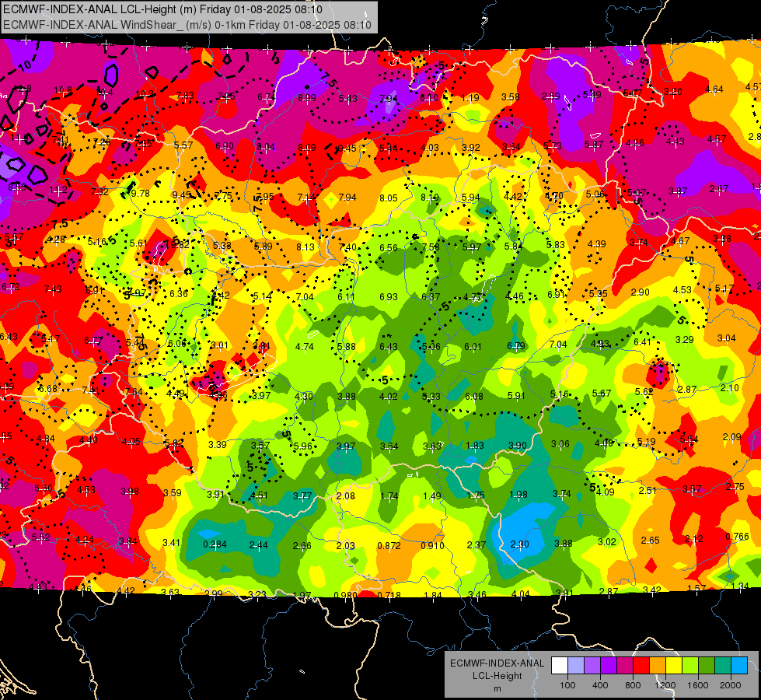Click the wind shear value 7.40
Image resolution: width=761 pixels, height=700 pixels.
pos(347,247)
